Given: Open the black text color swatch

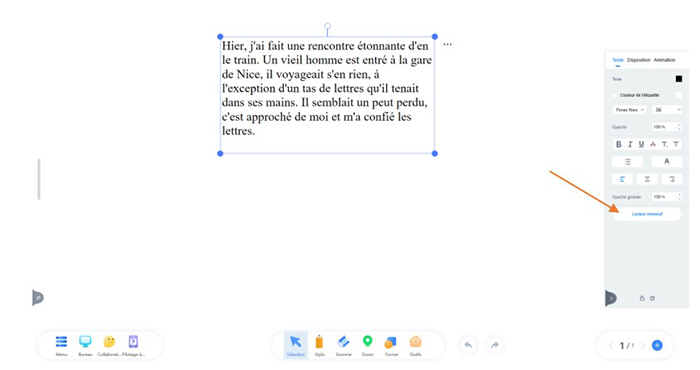Looking at the screenshot, I should coord(679,79).
